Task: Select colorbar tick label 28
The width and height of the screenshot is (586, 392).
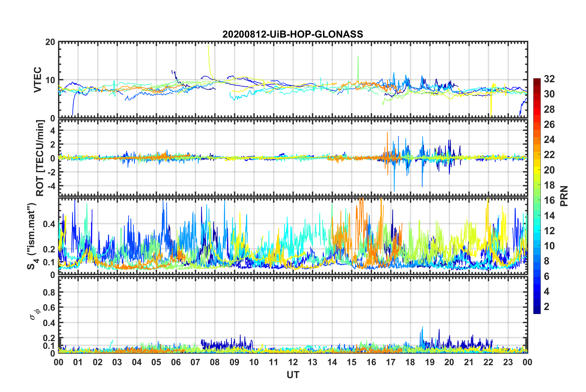Action: click(x=549, y=109)
